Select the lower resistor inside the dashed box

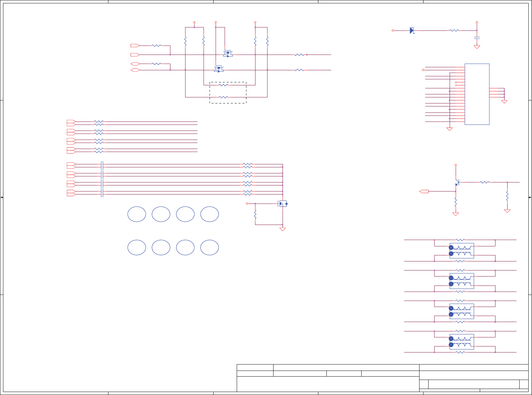tap(223, 97)
